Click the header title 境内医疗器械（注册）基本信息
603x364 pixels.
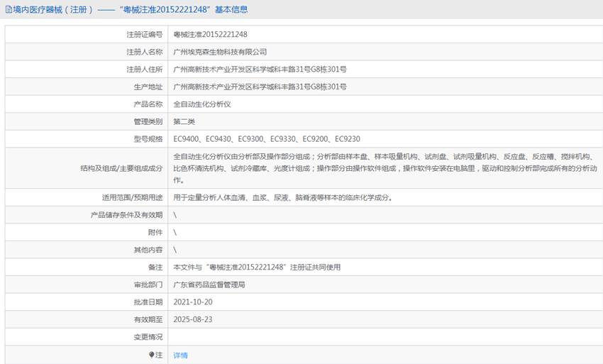(130, 10)
